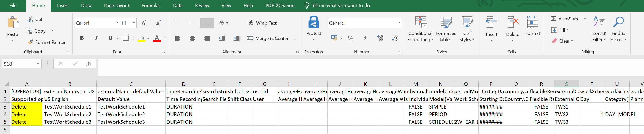Click the formula bar input area
Viewport: 644px width, 134px height.
point(371,68)
